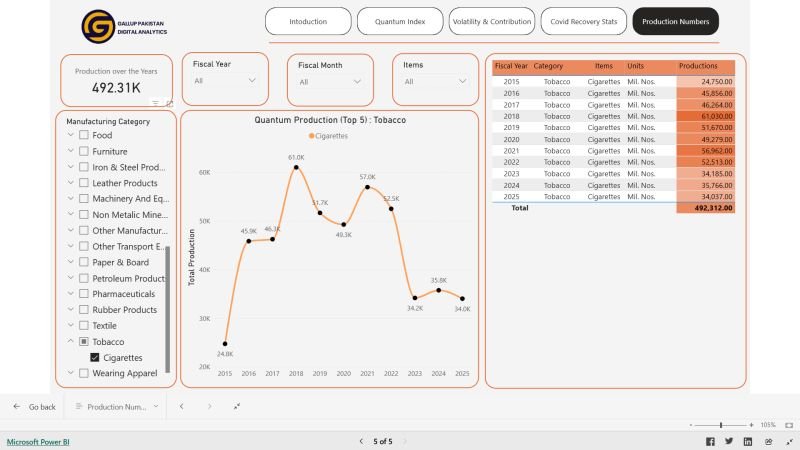Open the Fiscal Month dropdown
This screenshot has height=450, width=800.
coord(330,81)
